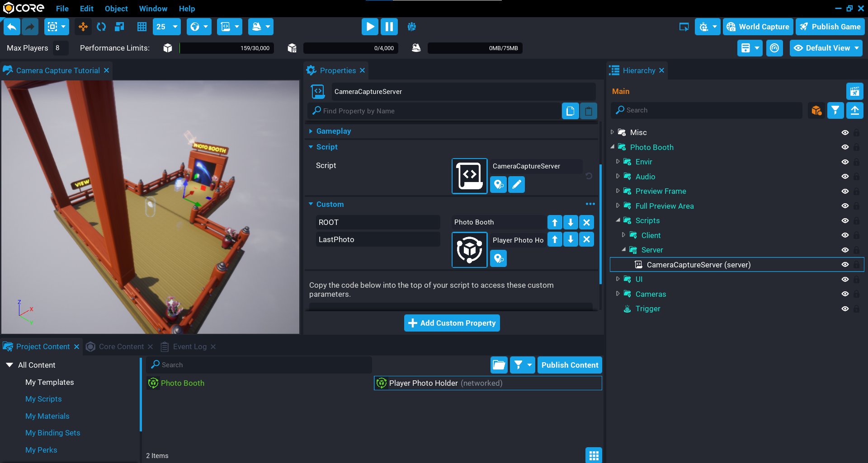
Task: Click the edit script pencil icon
Action: click(516, 184)
